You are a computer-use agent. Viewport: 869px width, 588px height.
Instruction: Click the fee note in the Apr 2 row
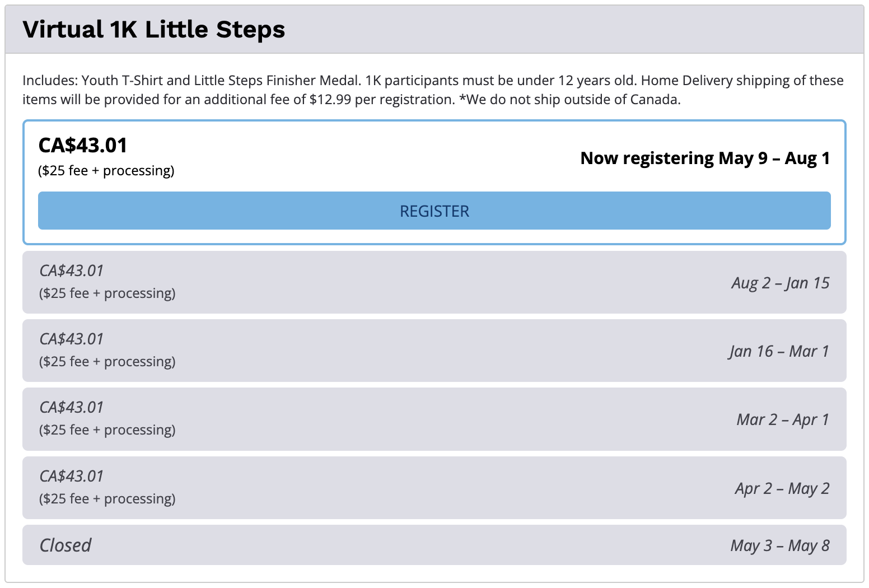[x=108, y=498]
